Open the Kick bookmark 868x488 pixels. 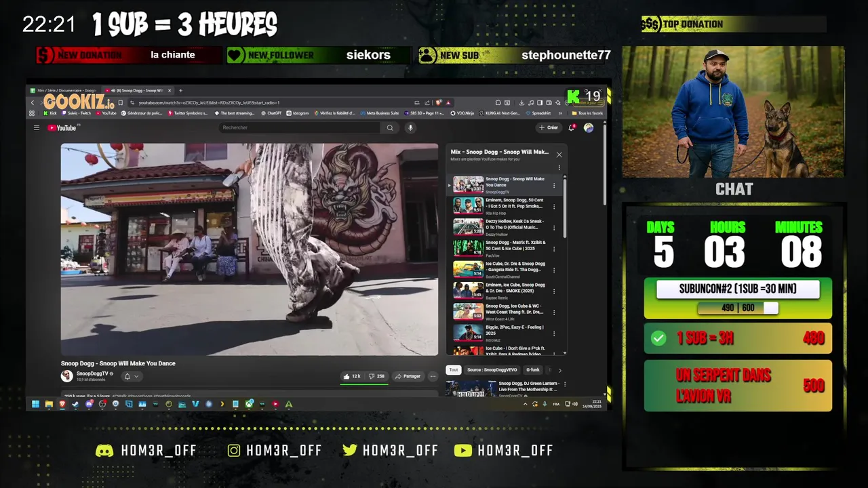[x=50, y=113]
